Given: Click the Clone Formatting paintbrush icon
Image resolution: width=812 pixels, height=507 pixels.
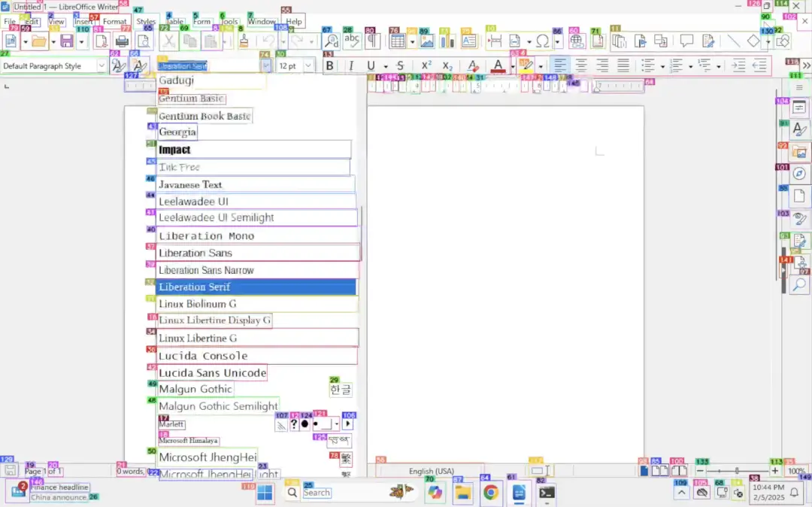Looking at the screenshot, I should tap(244, 41).
